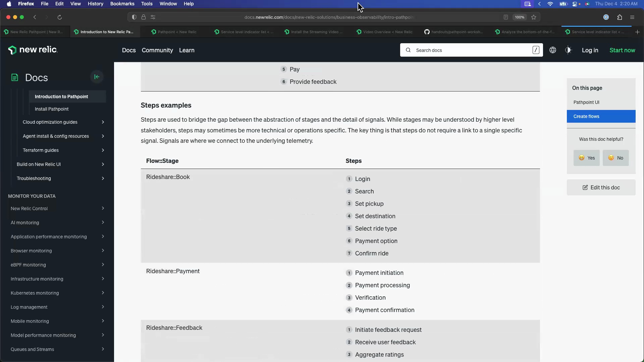Toggle dark/light theme switch
The width and height of the screenshot is (644, 362).
[568, 50]
